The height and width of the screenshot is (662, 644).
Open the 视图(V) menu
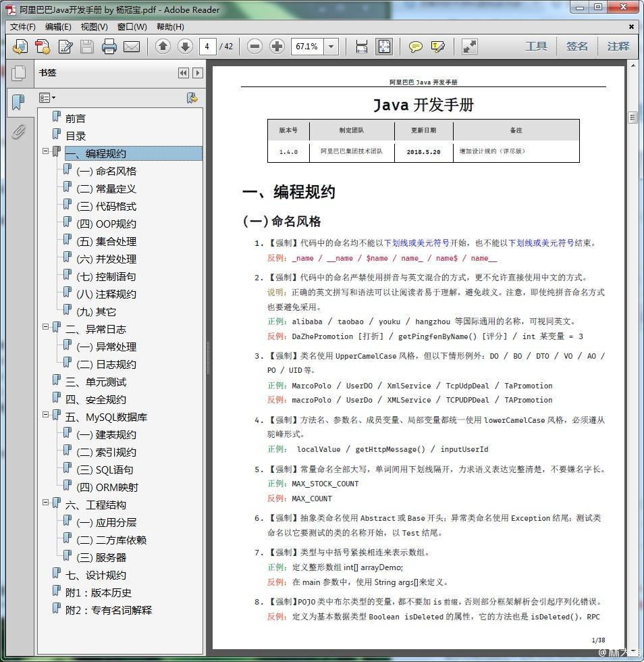pos(94,26)
